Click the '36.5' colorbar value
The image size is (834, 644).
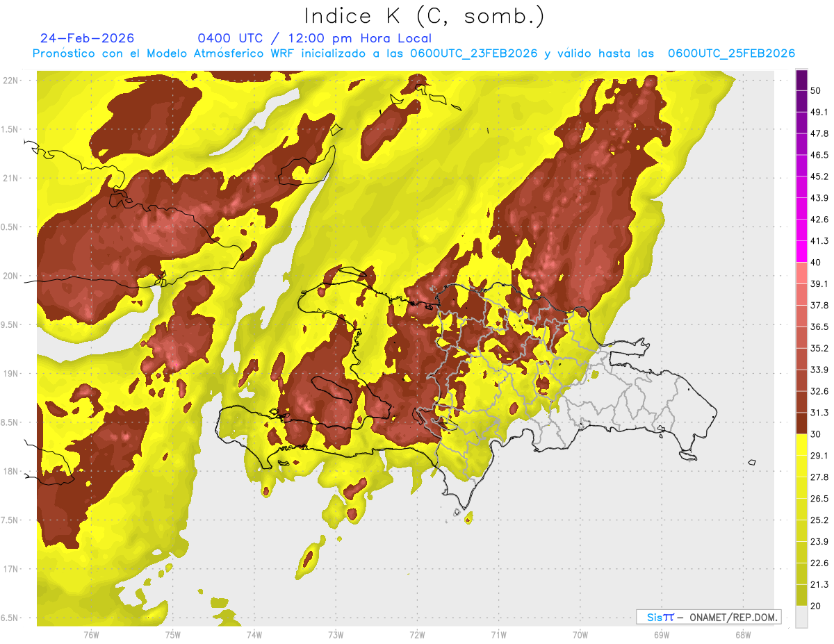pos(819,327)
